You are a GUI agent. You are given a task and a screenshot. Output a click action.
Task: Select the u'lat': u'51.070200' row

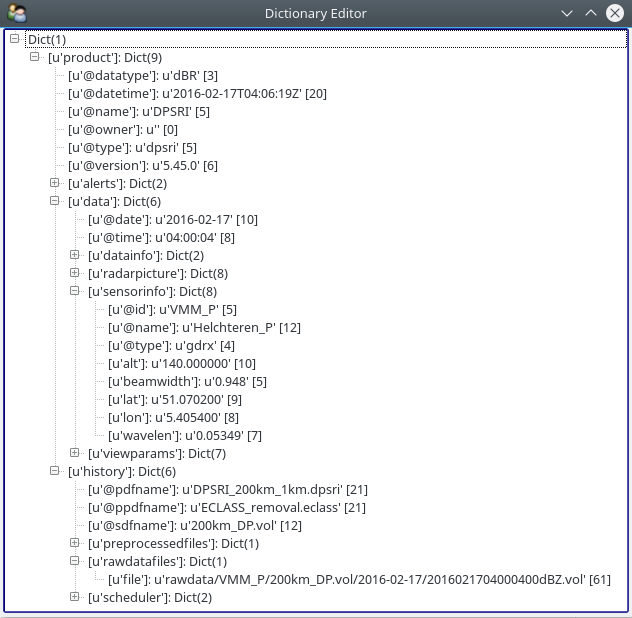[x=175, y=400]
